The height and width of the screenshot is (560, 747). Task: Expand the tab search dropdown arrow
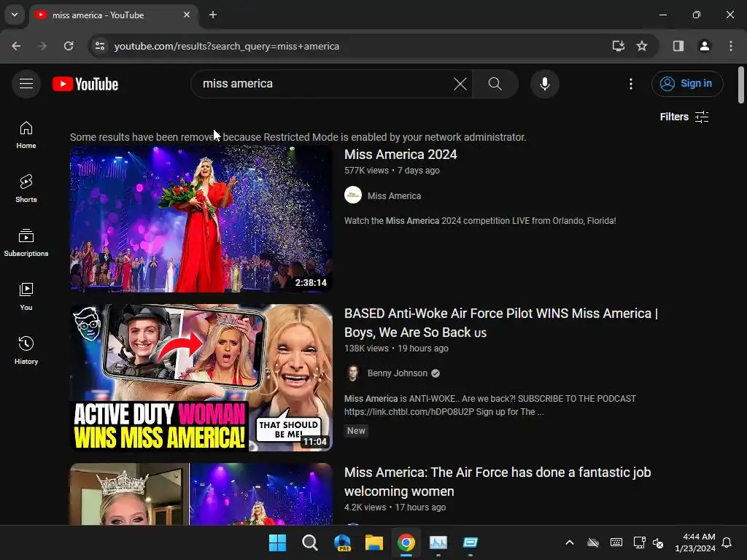click(x=15, y=15)
